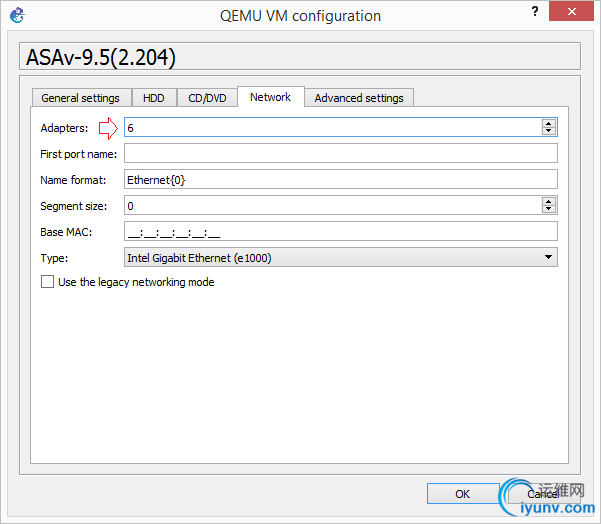Click the question mark help button

[535, 11]
